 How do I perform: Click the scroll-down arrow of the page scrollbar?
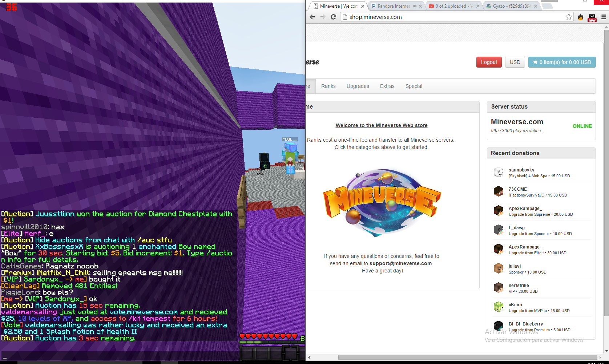606,352
